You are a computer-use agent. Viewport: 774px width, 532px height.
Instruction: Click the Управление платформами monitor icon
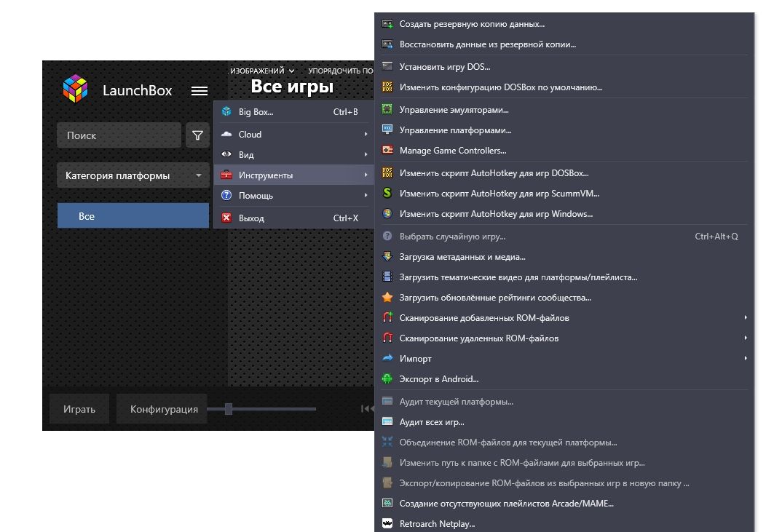pos(387,130)
